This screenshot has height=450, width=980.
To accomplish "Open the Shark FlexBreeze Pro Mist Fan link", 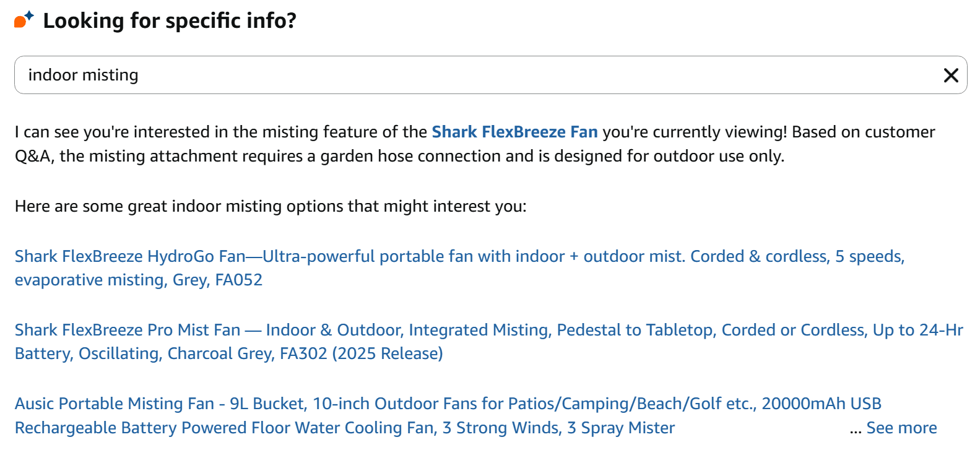I will click(128, 330).
